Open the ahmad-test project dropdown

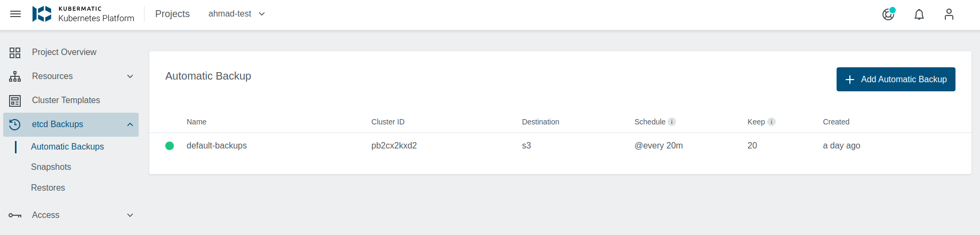coord(237,14)
